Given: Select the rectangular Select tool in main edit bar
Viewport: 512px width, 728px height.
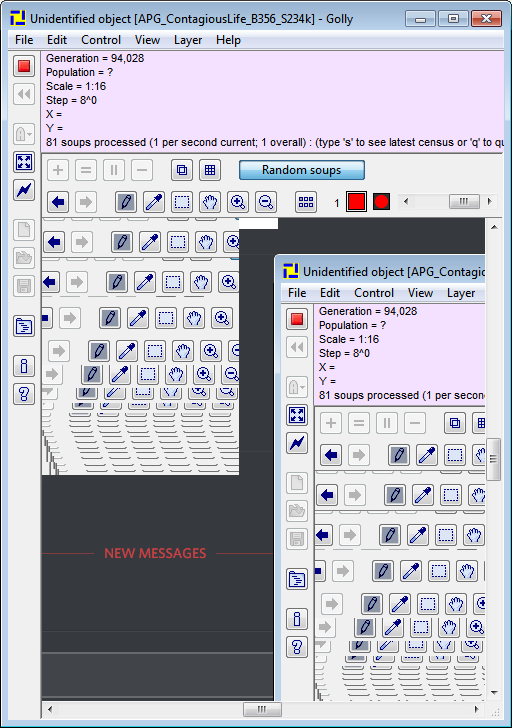Looking at the screenshot, I should [181, 202].
